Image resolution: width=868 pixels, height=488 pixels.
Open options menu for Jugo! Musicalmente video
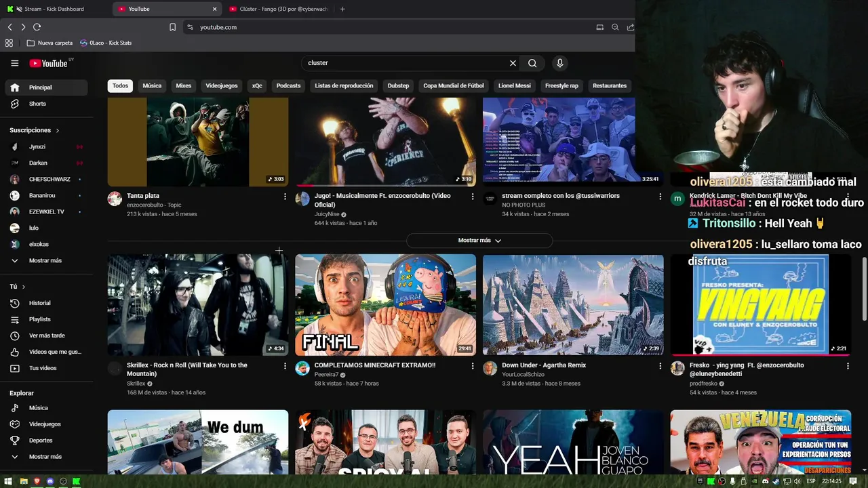tap(473, 196)
